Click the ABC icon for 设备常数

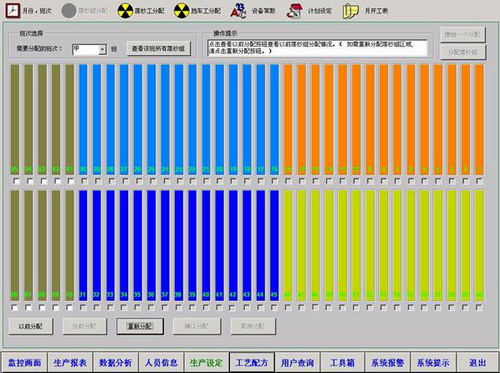pyautogui.click(x=239, y=11)
